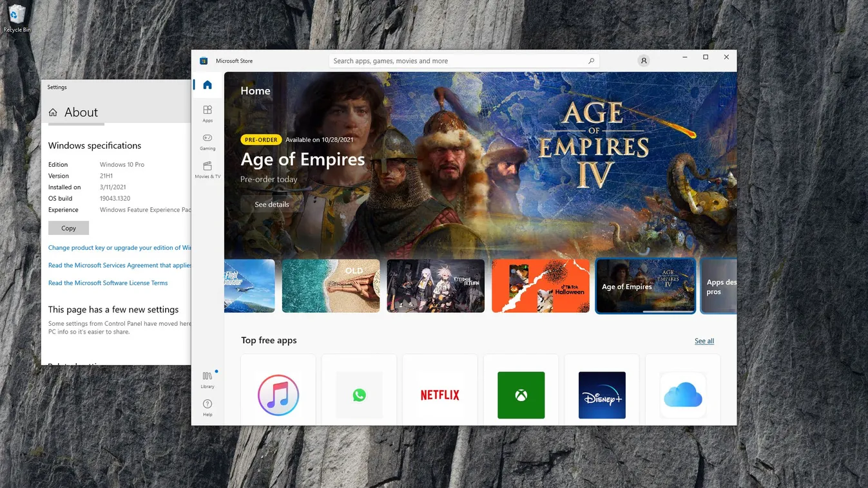Click Installed on date 3/11/2021

[x=113, y=187]
